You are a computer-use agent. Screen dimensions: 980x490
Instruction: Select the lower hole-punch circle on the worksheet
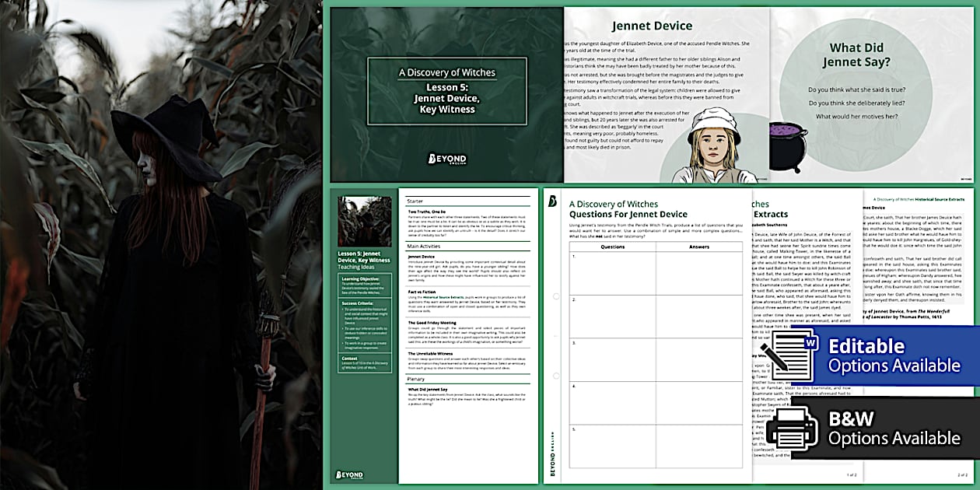coord(555,376)
